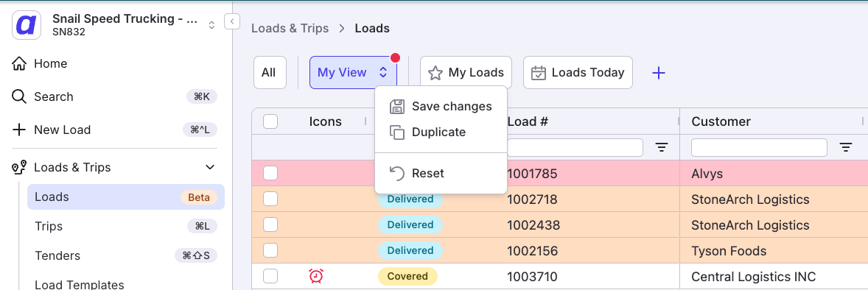Click the Duplicate copy icon
Screen dimensions: 868x290
coord(397,132)
